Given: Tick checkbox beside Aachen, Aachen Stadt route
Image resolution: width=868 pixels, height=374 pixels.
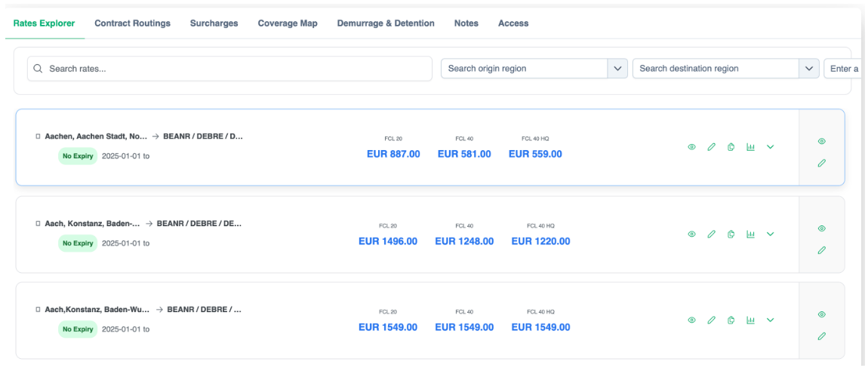Looking at the screenshot, I should [x=38, y=137].
